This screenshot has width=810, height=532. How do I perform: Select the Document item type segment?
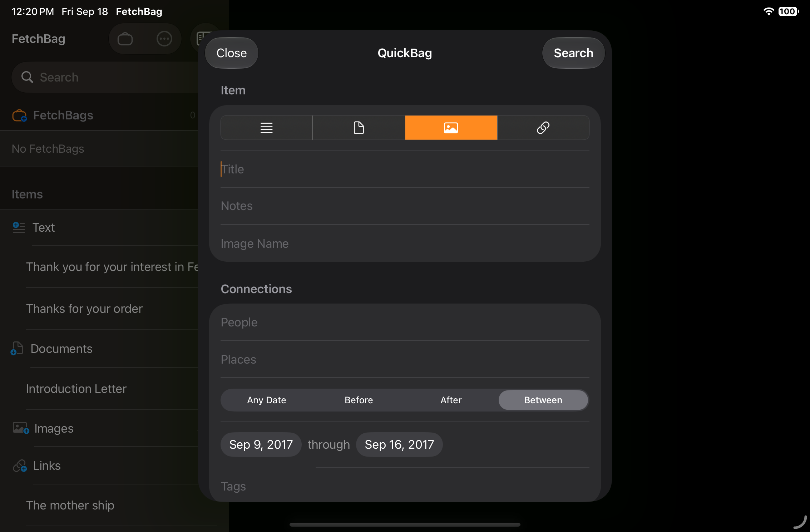(359, 128)
